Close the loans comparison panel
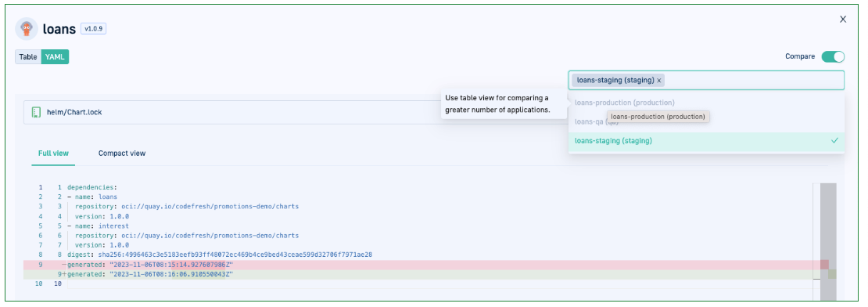868x307 pixels. [x=842, y=20]
